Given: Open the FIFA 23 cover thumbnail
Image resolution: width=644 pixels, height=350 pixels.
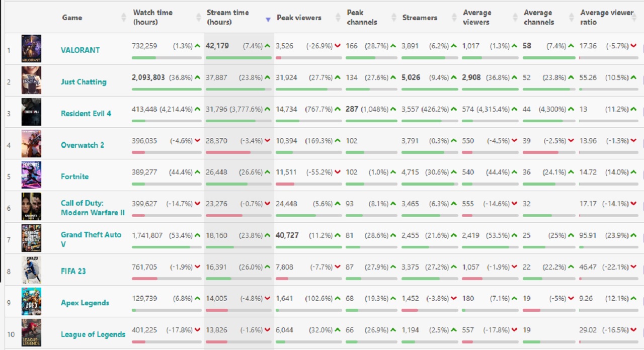Looking at the screenshot, I should pyautogui.click(x=31, y=271).
